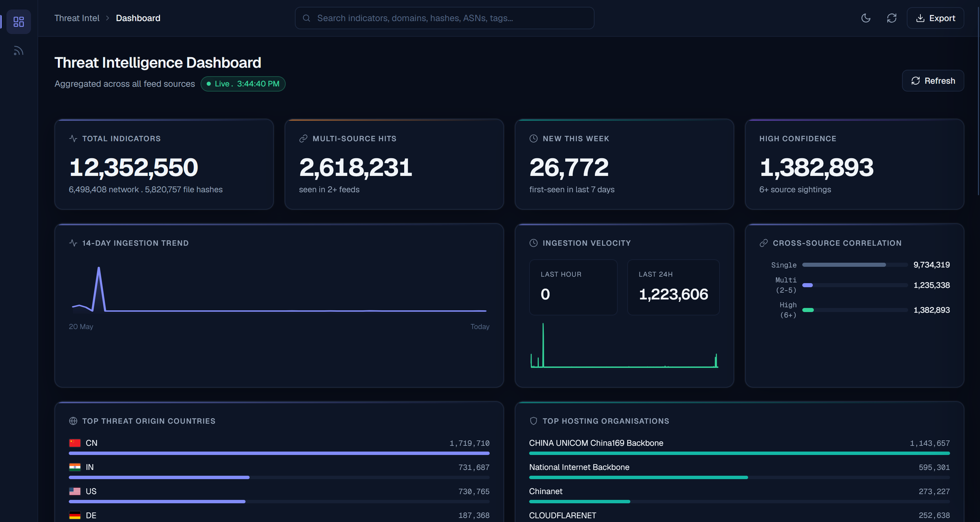
Task: Click the Total Indicators pulse icon
Action: coord(73,138)
